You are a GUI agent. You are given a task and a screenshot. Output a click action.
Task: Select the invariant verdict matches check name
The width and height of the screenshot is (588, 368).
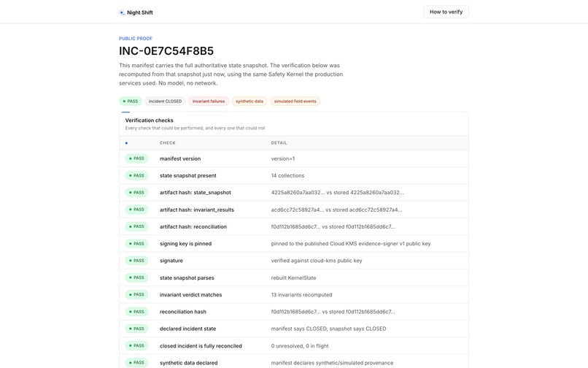[x=190, y=294]
